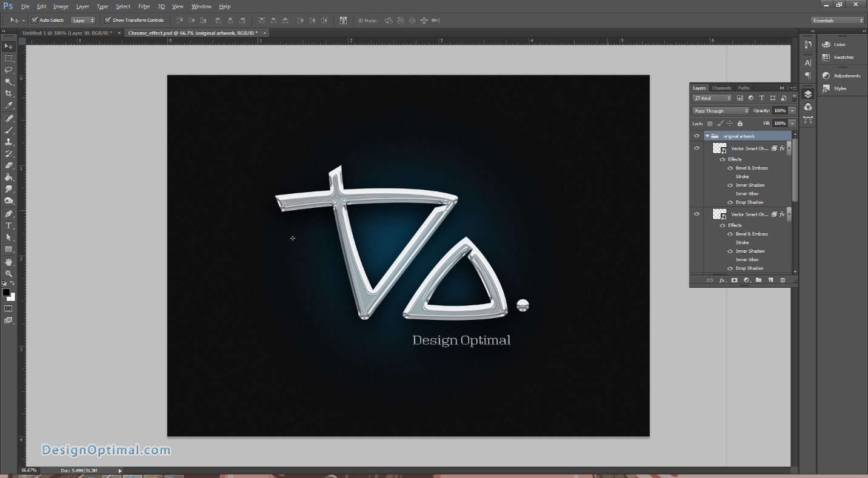Select the Zoom tool
This screenshot has height=478, width=868.
coord(8,274)
